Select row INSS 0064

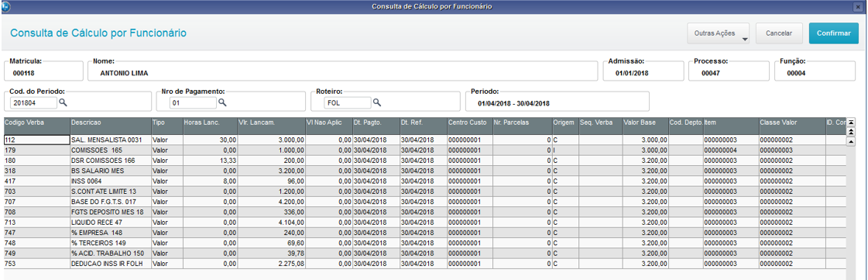[x=424, y=181]
